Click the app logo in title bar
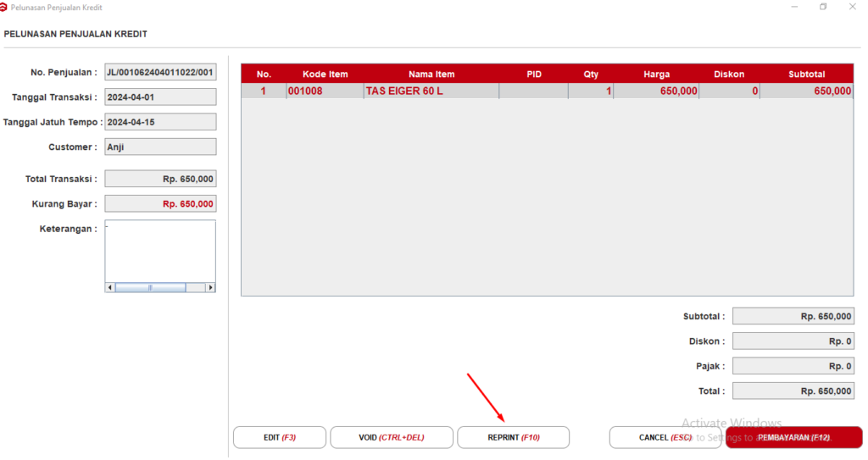Image resolution: width=868 pixels, height=460 pixels. coord(4,7)
